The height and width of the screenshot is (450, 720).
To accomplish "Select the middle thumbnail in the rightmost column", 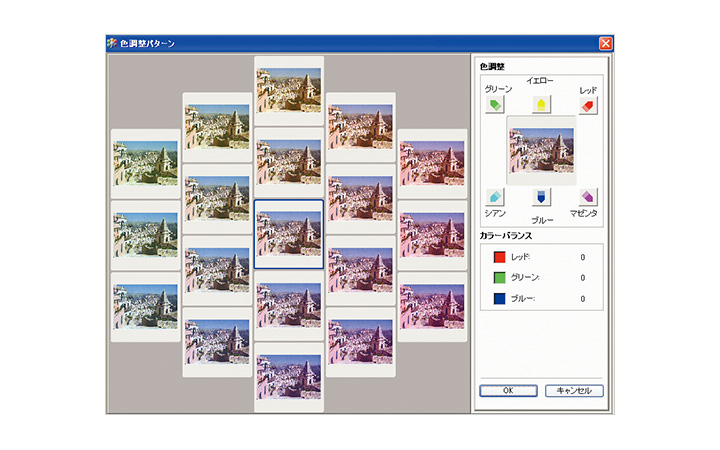I will pyautogui.click(x=432, y=234).
